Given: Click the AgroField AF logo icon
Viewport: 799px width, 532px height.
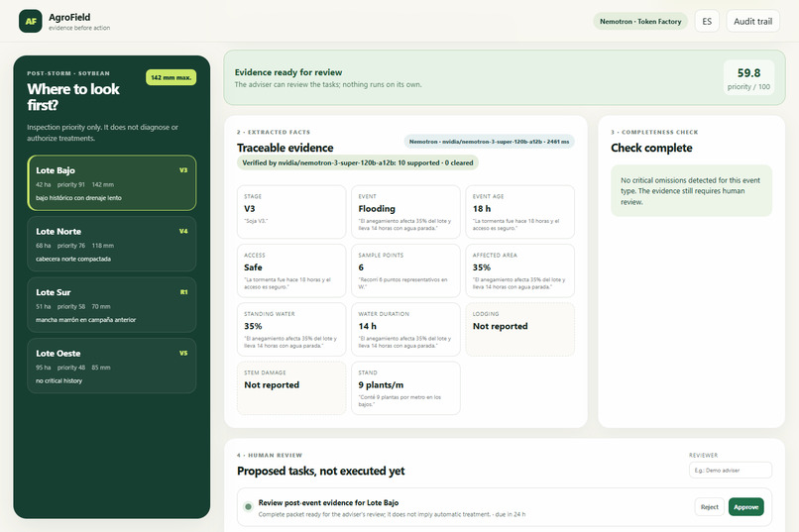Looking at the screenshot, I should pyautogui.click(x=31, y=21).
